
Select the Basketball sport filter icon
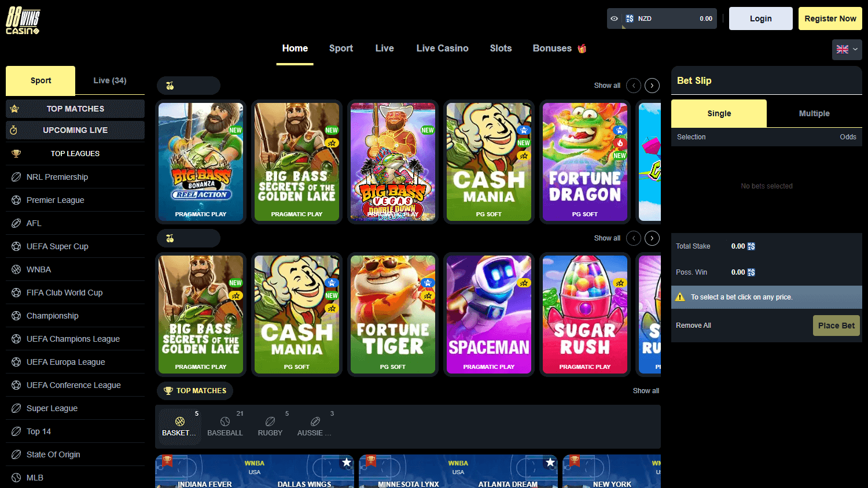[179, 422]
